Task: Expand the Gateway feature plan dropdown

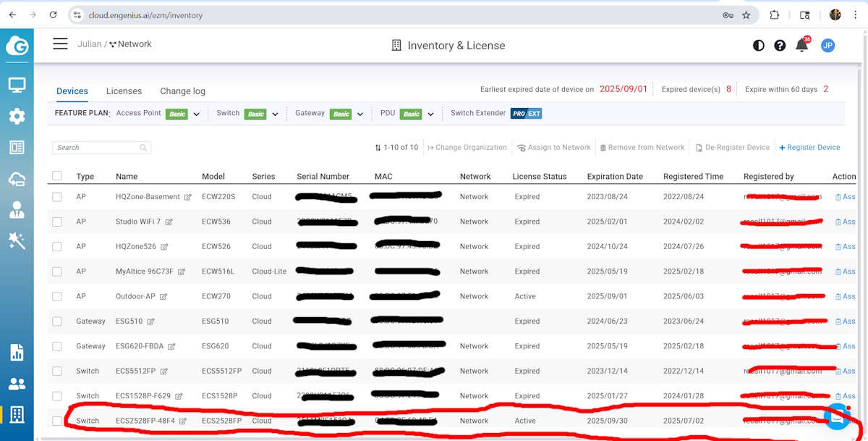Action: click(360, 114)
